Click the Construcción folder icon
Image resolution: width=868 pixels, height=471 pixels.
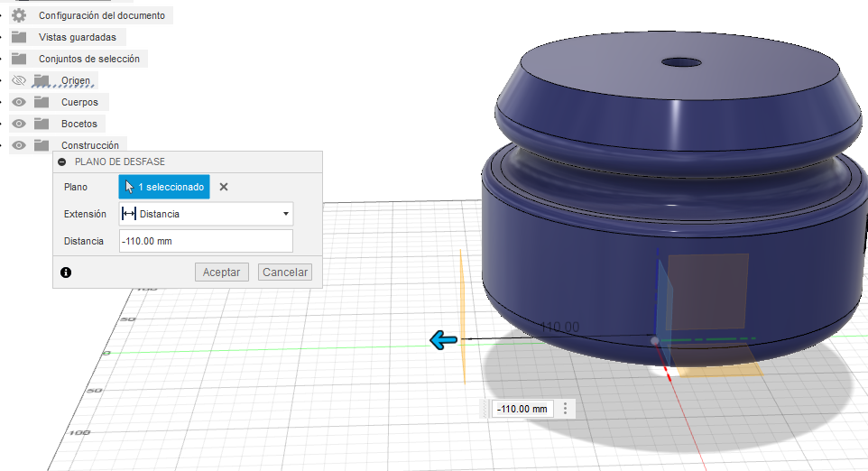42,145
